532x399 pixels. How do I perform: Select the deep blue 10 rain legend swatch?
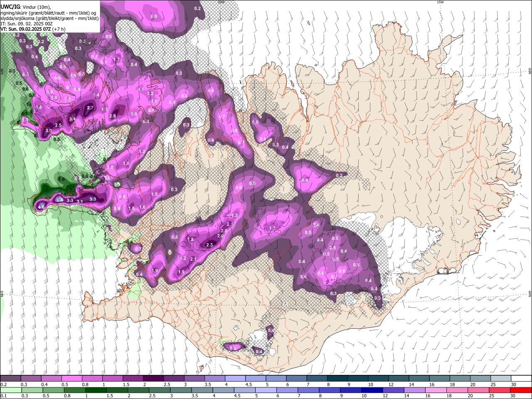[x=372, y=390]
